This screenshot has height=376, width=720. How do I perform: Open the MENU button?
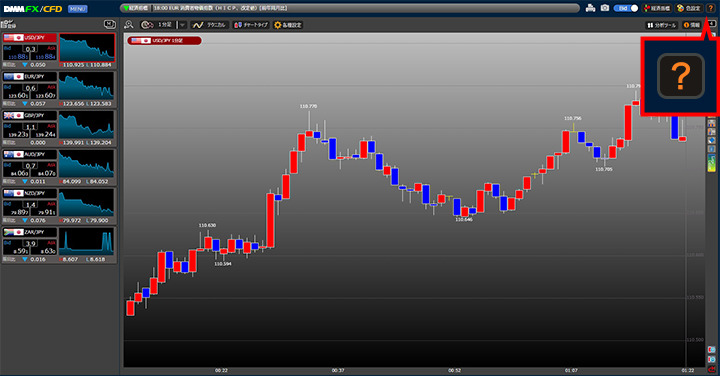pos(78,9)
